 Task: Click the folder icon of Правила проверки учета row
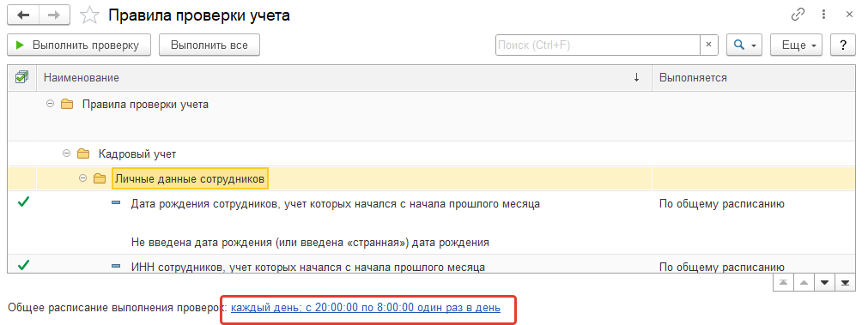pyautogui.click(x=67, y=104)
